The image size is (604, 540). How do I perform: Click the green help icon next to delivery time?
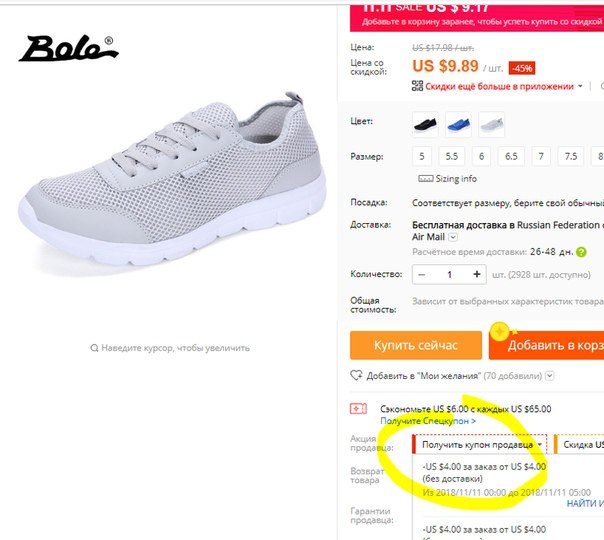pos(581,252)
